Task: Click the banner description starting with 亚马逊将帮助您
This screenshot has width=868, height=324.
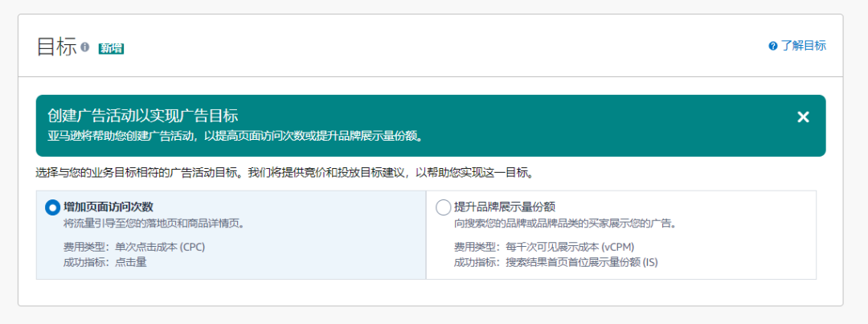Action: pyautogui.click(x=235, y=135)
